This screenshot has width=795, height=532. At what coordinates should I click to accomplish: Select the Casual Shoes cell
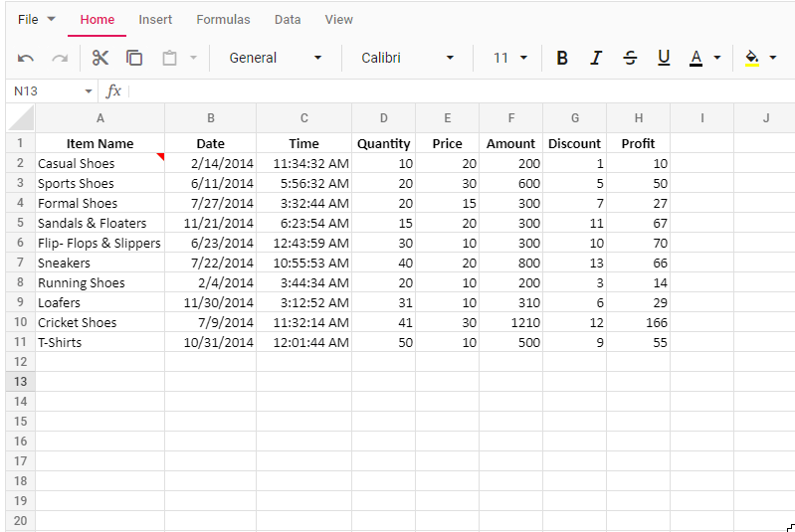(x=99, y=163)
